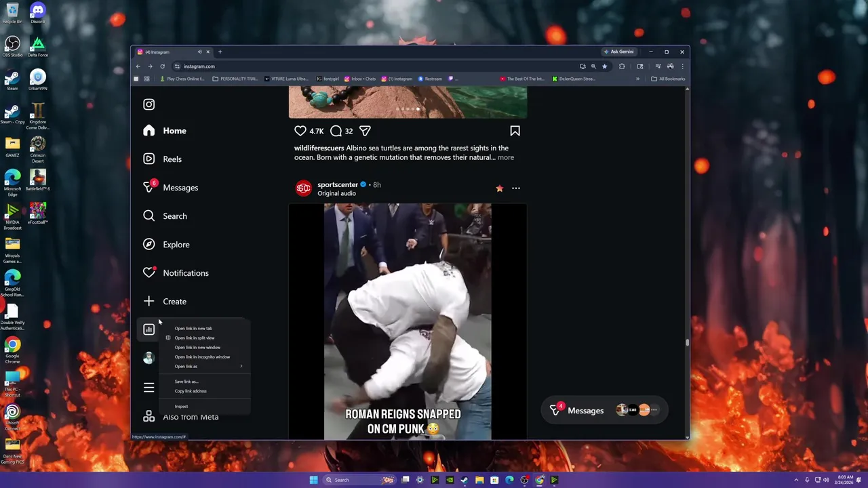Show hidden system tray icons
Screen dimensions: 868x488
click(796, 480)
